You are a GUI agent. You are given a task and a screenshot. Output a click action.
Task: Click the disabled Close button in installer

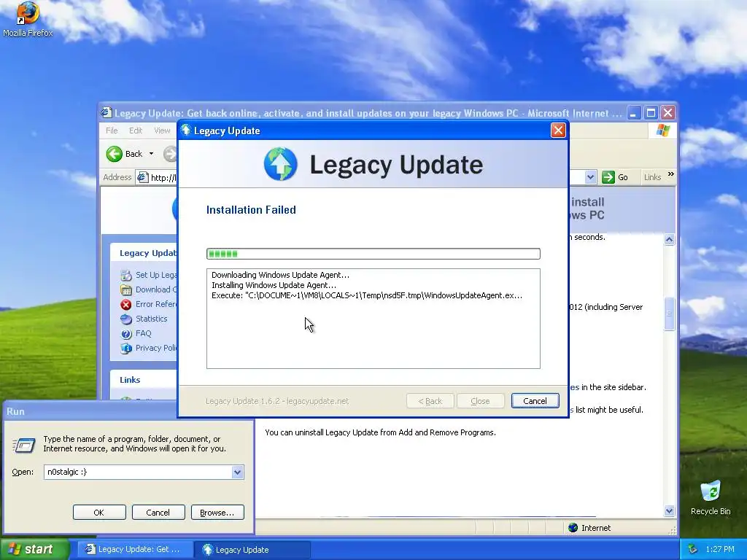point(480,401)
